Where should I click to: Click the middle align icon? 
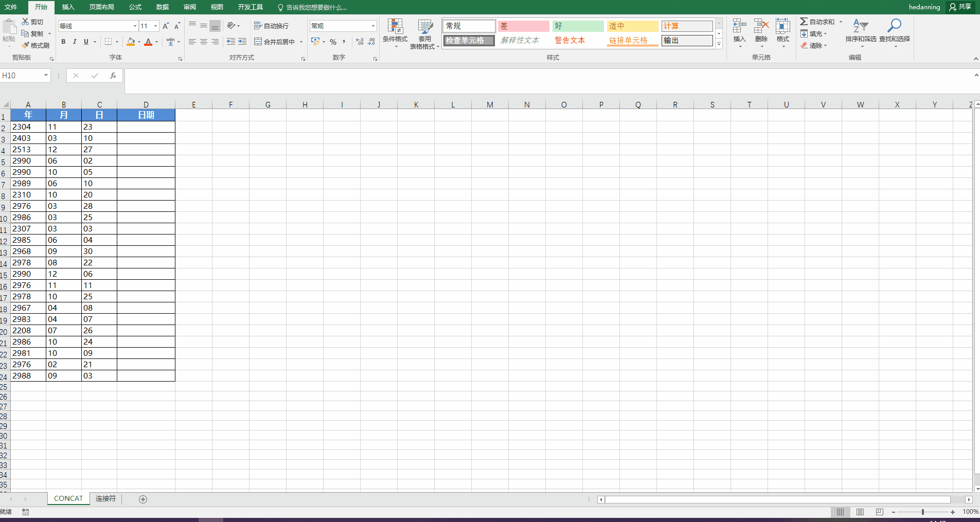point(204,25)
